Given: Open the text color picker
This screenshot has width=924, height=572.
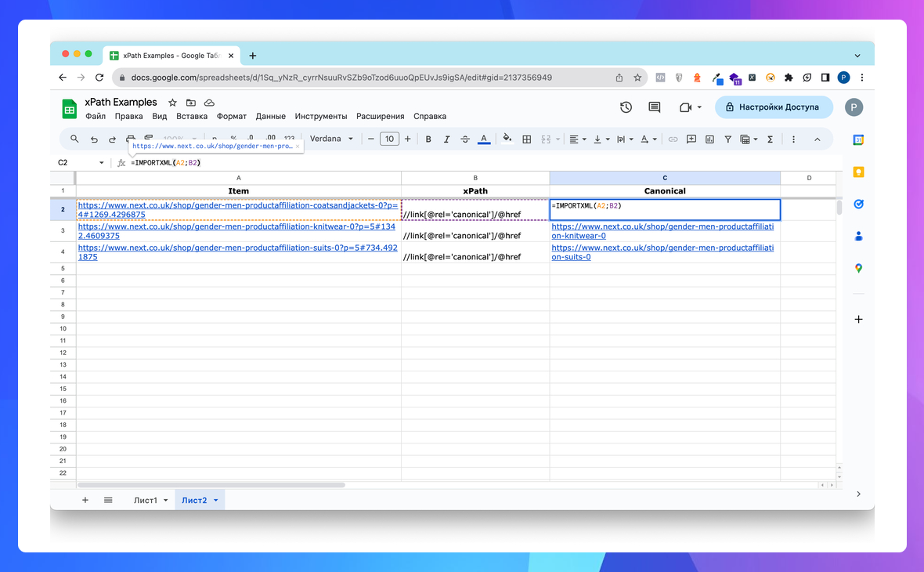Looking at the screenshot, I should tap(484, 139).
